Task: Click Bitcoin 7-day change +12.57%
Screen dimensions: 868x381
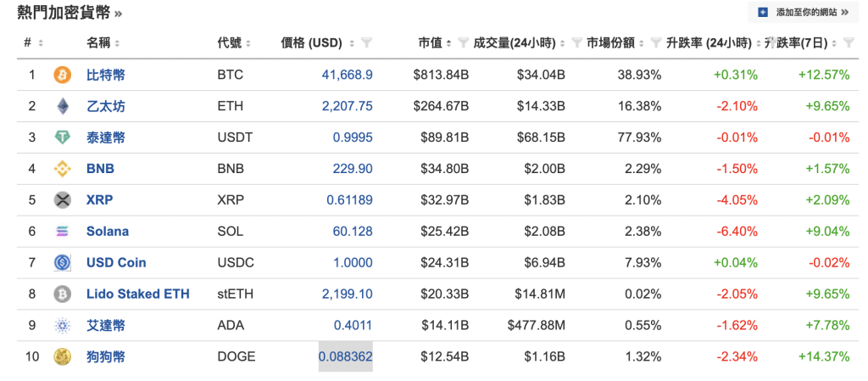Action: pyautogui.click(x=824, y=75)
